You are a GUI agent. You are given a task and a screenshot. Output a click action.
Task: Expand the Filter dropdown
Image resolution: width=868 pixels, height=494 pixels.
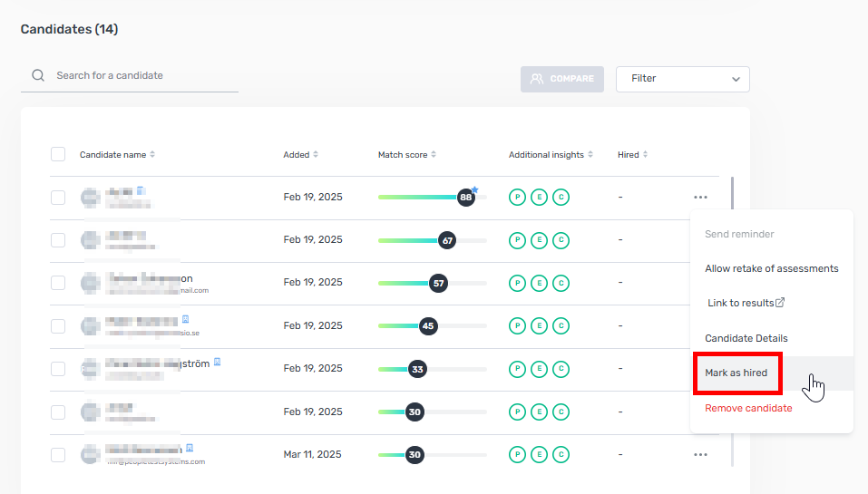[x=682, y=79]
